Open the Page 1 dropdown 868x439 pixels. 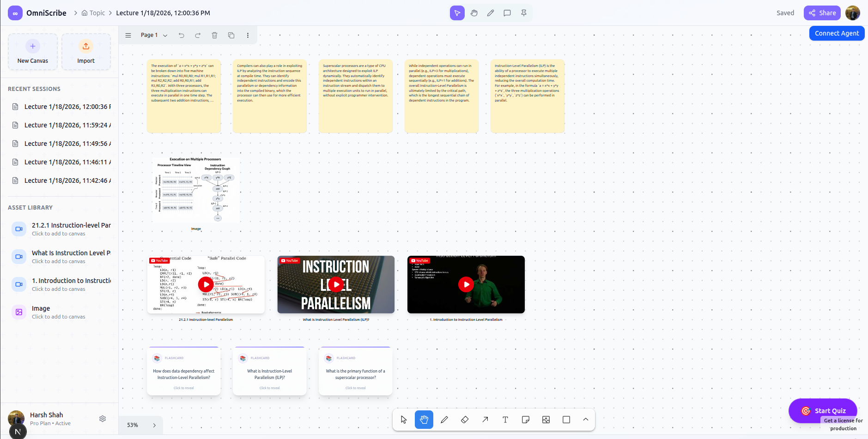click(x=154, y=35)
